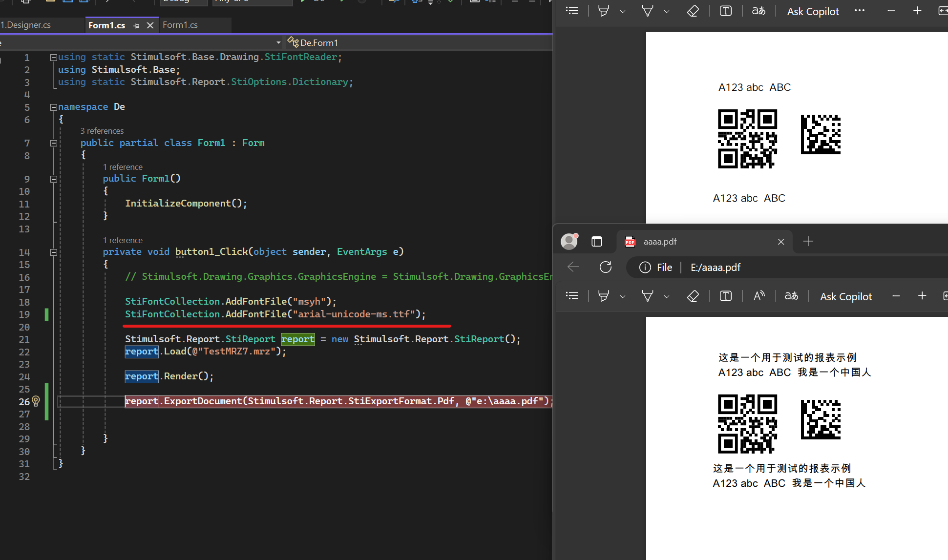Open table of contents in upper PDF window
The height and width of the screenshot is (560, 948).
pos(572,11)
